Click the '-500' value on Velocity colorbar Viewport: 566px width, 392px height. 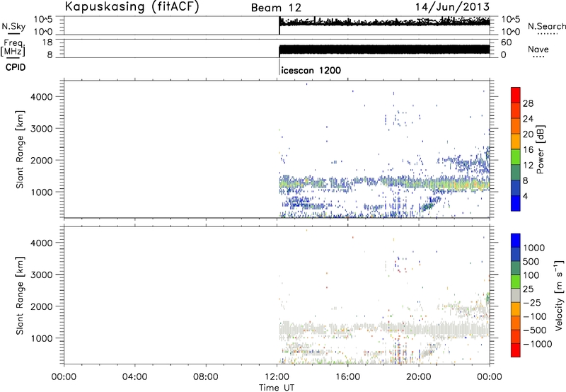pyautogui.click(x=534, y=330)
